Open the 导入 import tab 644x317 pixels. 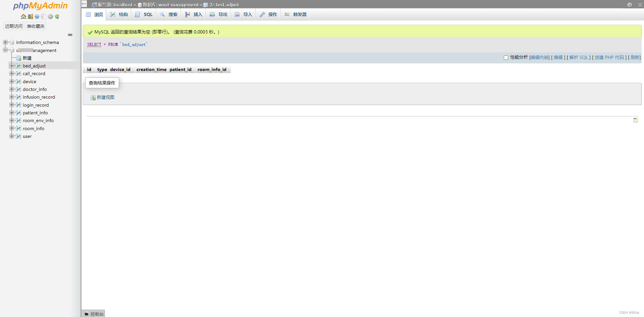243,14
